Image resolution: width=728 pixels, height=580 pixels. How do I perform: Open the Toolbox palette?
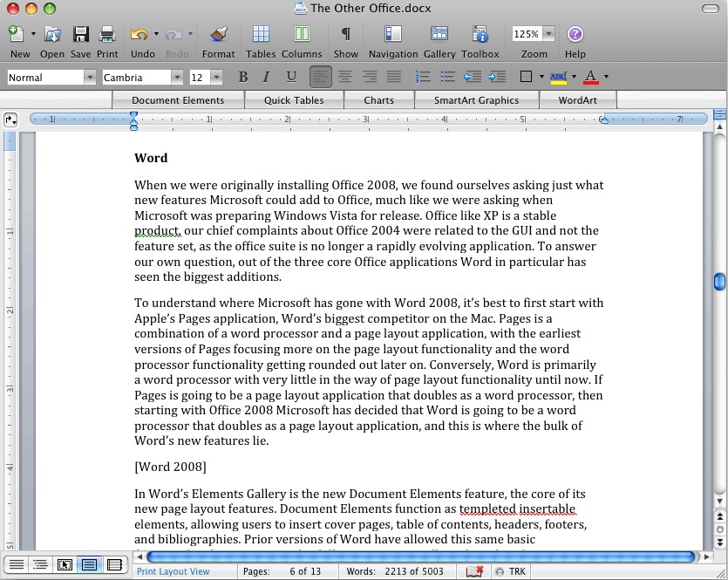(480, 35)
